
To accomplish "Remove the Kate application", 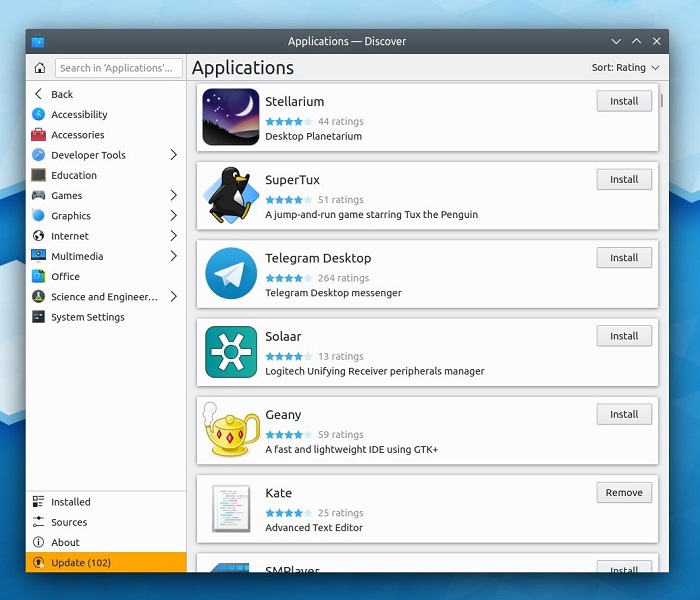I will [624, 493].
